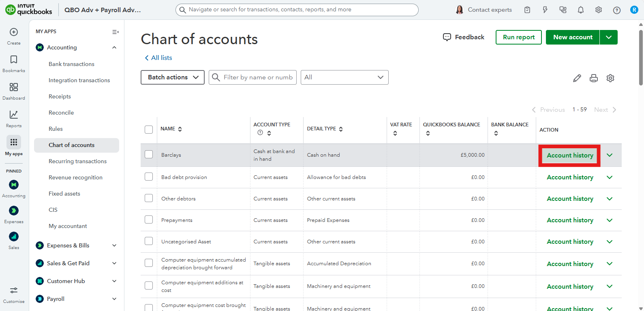Tick the checkbox for Barclays account
The width and height of the screenshot is (644, 311).
pyautogui.click(x=149, y=155)
